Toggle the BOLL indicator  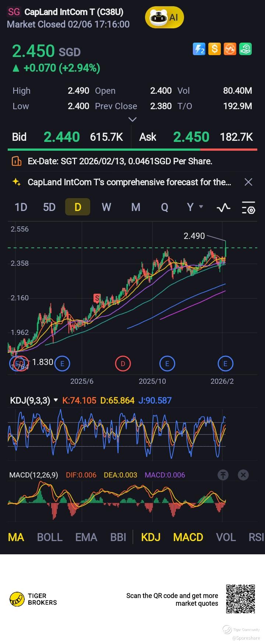[50, 537]
